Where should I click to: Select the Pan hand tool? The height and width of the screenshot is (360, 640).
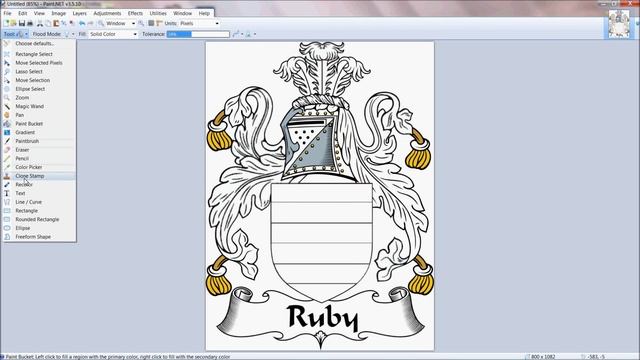tap(39, 115)
